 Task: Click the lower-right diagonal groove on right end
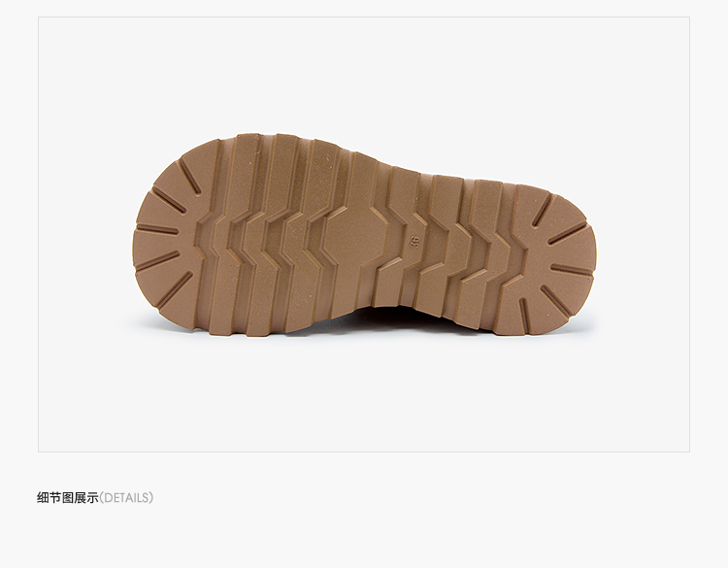coord(554,301)
